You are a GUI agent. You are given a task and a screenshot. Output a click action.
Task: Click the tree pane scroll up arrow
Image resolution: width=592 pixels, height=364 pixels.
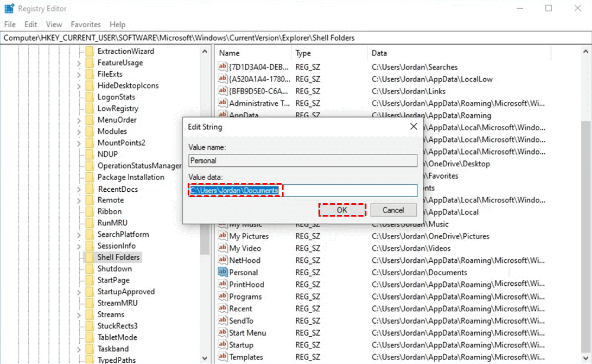(205, 51)
